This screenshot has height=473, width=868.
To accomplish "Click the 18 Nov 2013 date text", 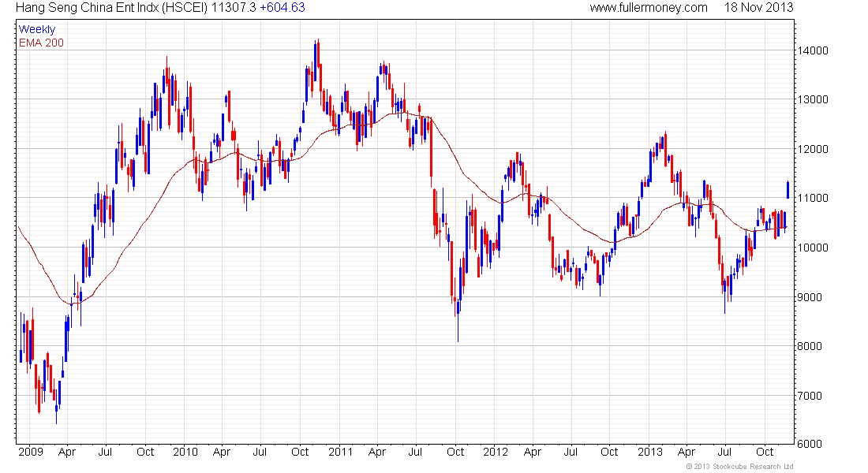I will click(x=758, y=8).
